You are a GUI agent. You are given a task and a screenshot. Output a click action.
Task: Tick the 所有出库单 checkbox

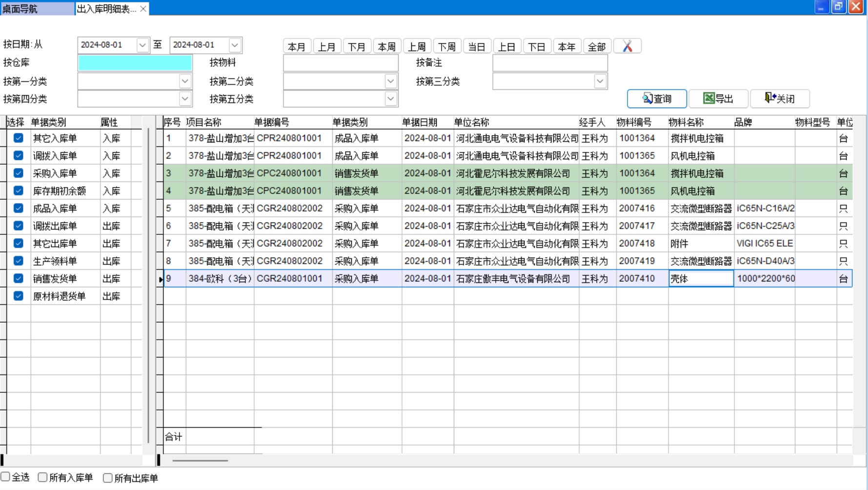(108, 478)
